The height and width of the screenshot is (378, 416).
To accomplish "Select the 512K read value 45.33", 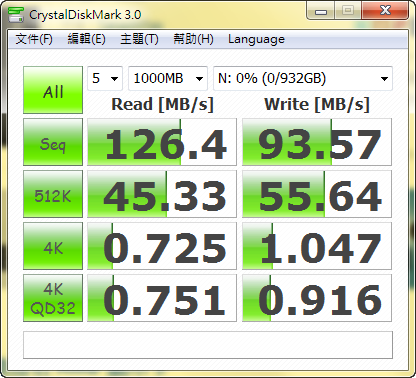I will [162, 194].
